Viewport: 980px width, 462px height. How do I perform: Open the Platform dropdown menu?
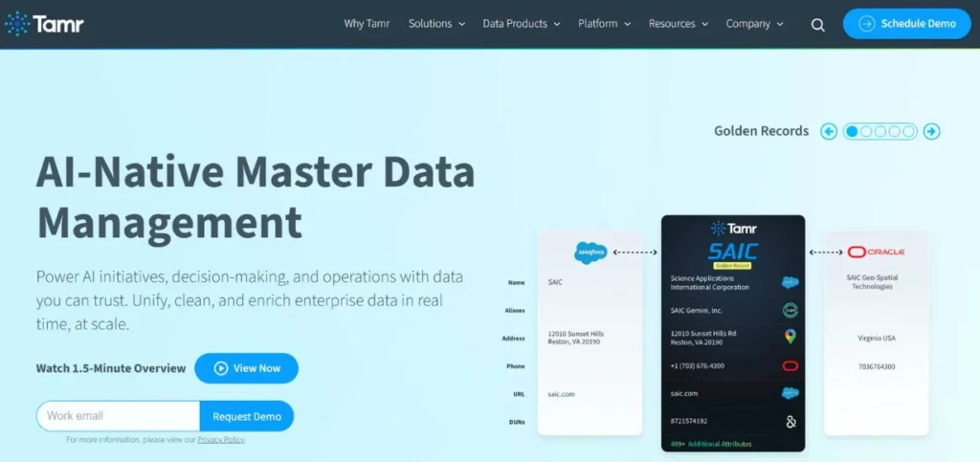(604, 24)
